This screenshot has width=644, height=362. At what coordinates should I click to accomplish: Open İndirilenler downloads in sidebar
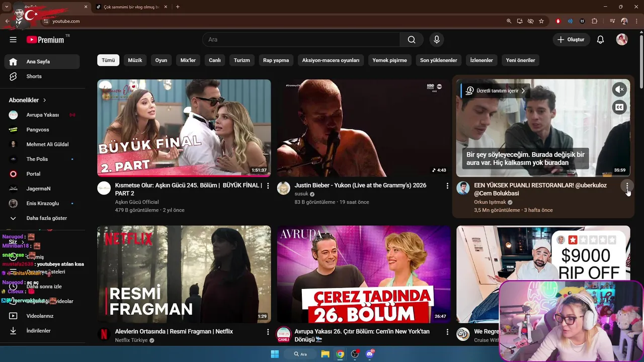click(42, 331)
